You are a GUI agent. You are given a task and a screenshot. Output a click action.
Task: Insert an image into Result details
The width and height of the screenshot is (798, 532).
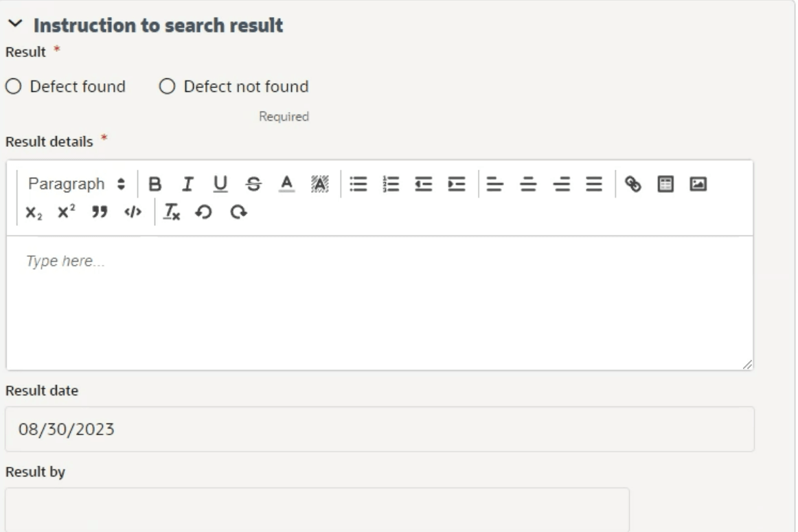(x=698, y=183)
